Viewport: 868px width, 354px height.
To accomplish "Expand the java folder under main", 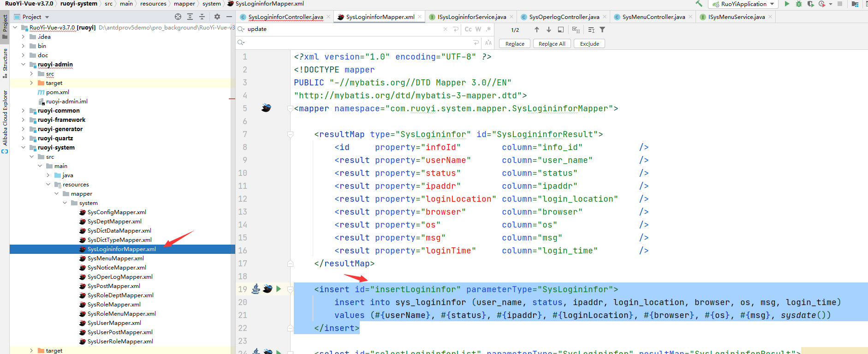I will pos(48,175).
